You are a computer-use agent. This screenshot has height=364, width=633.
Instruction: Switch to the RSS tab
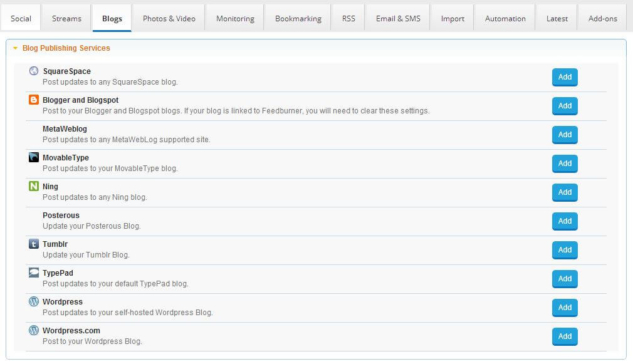pos(348,19)
